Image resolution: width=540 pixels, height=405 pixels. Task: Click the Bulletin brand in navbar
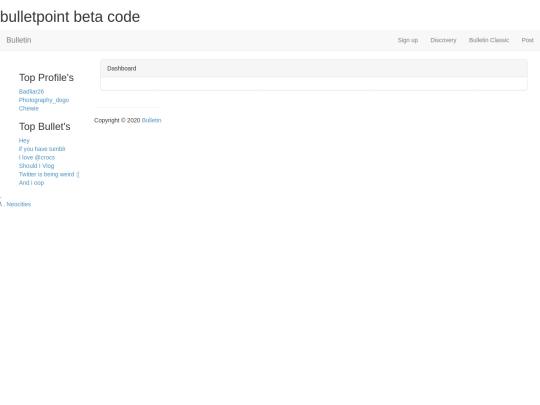(19, 40)
